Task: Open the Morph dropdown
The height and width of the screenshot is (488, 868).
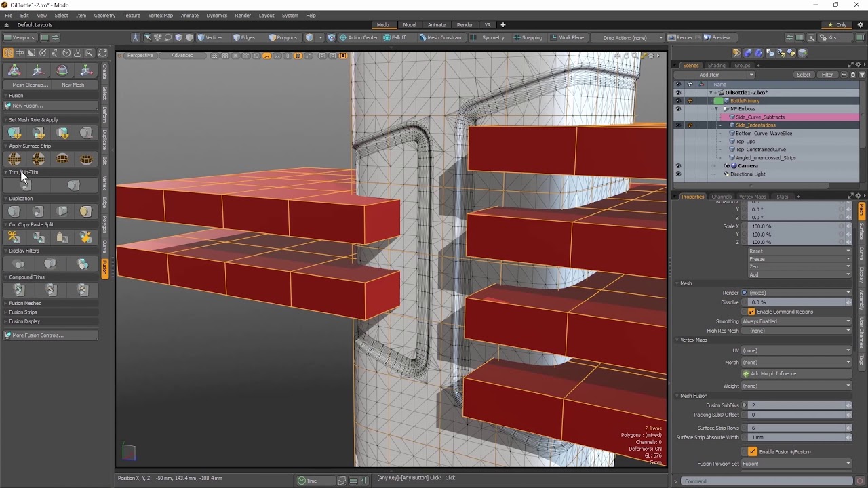Action: [x=796, y=363]
